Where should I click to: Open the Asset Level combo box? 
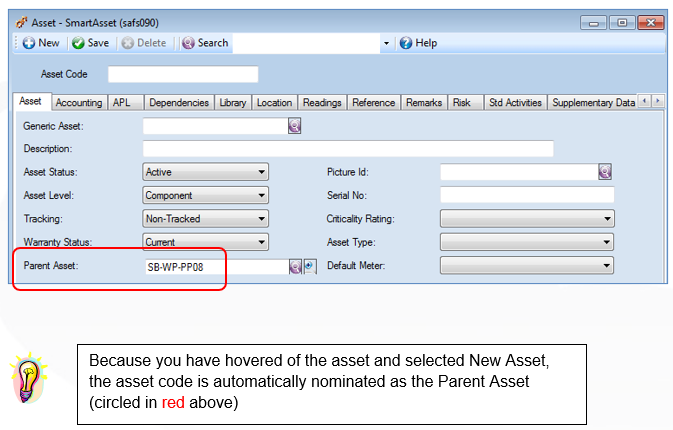(x=205, y=195)
